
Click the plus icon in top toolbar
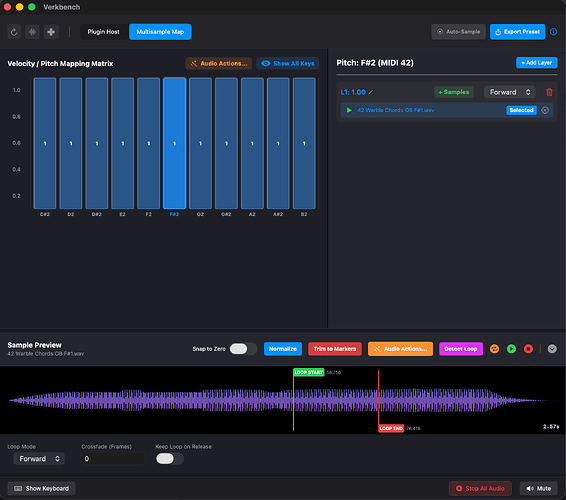point(51,32)
